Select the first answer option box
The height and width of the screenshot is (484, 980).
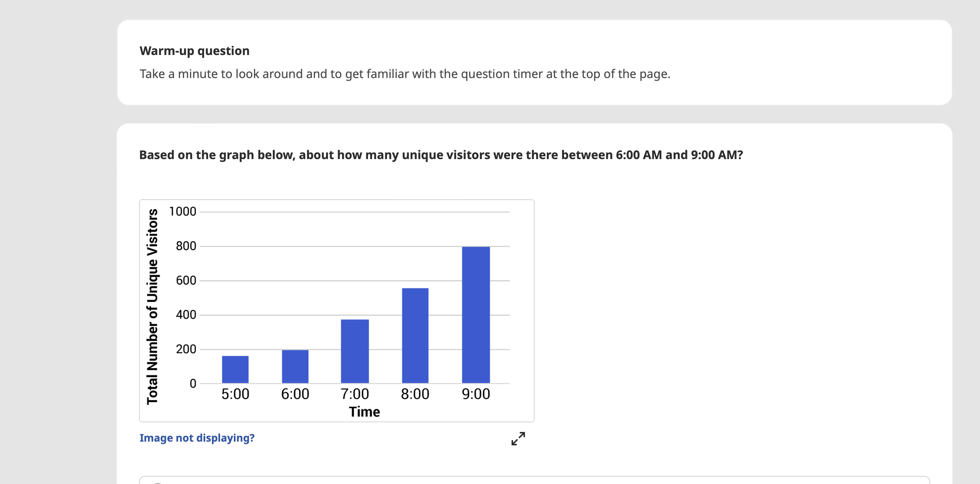click(534, 480)
